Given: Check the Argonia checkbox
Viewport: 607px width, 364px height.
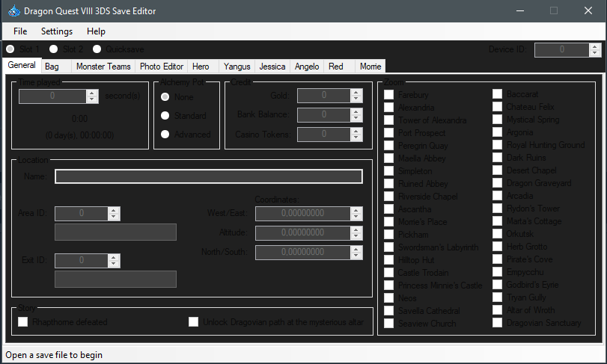Looking at the screenshot, I should (x=498, y=132).
